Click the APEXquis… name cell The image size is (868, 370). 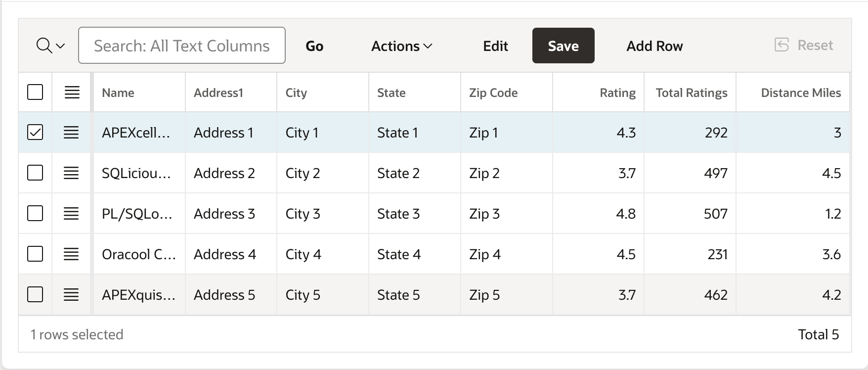click(139, 295)
